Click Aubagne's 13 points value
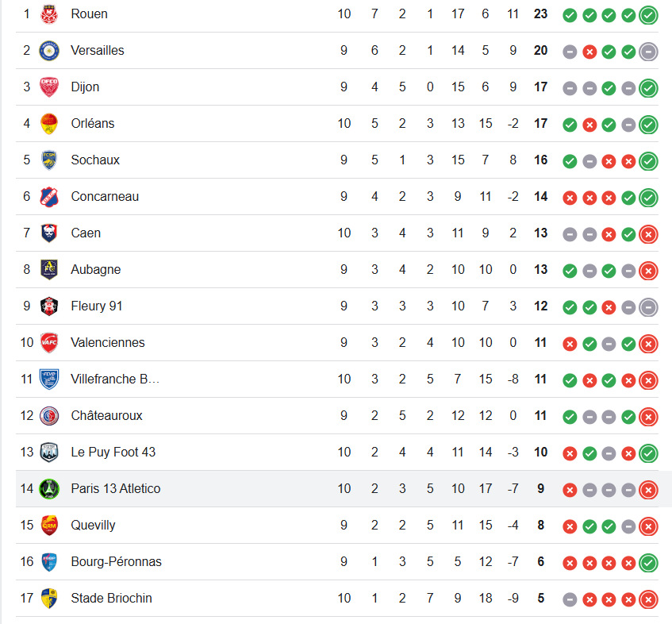The height and width of the screenshot is (624, 672). (540, 270)
